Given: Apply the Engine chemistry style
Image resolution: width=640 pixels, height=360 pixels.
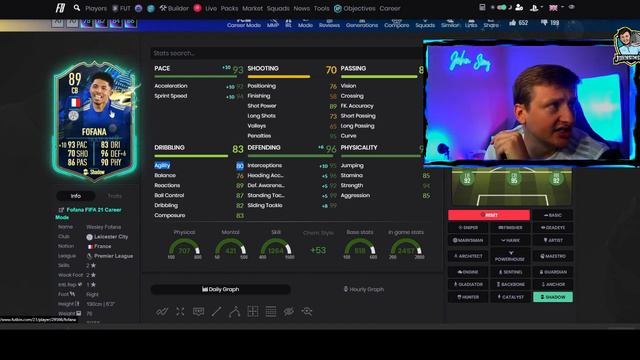Looking at the screenshot, I should tap(468, 272).
